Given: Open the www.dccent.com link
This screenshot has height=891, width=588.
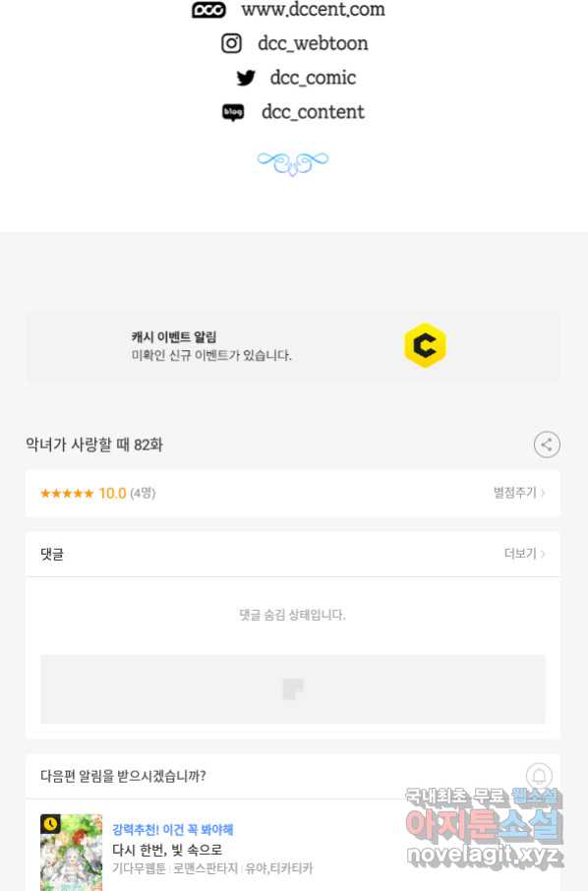Looking at the screenshot, I should [313, 10].
